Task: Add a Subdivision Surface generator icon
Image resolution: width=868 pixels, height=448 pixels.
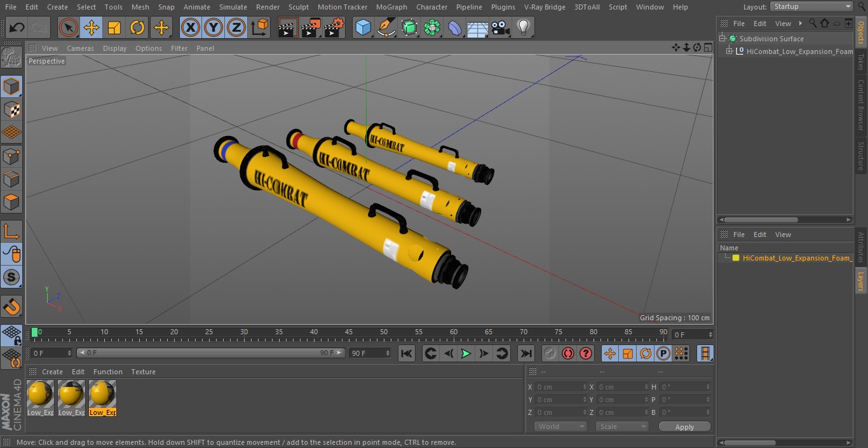Action: [x=409, y=28]
